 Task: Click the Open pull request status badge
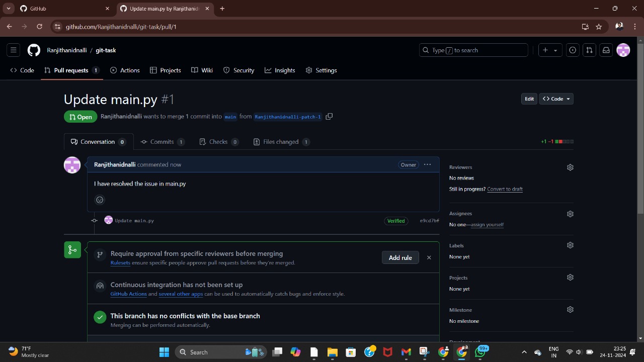(x=80, y=117)
